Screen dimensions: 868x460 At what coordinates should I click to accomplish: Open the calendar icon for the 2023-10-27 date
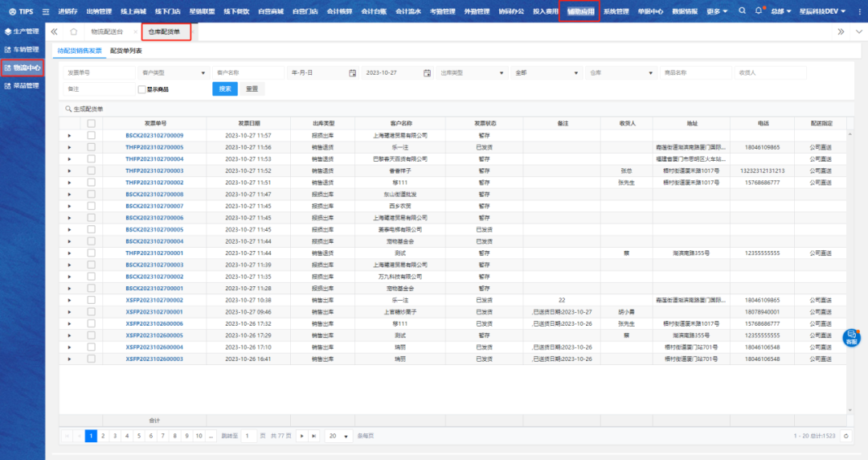[427, 72]
